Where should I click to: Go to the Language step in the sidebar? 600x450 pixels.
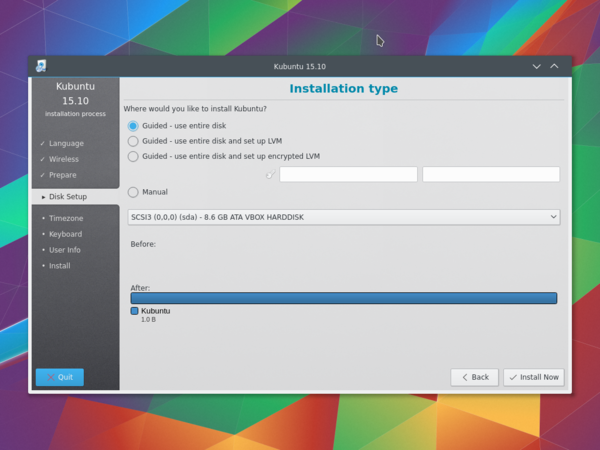coord(66,143)
